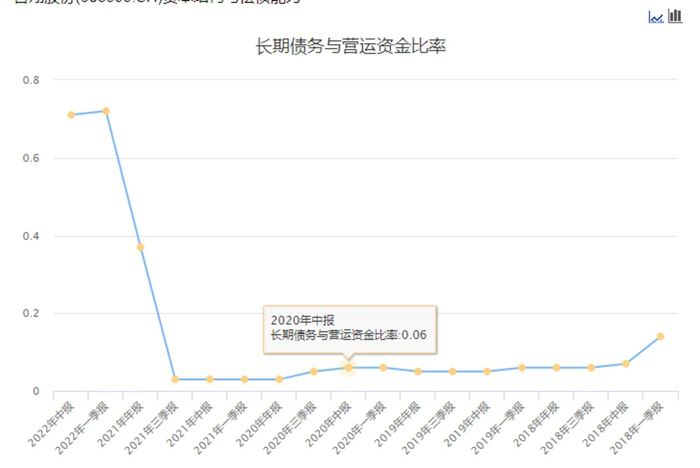Click the 0.6 y-axis value
700x468 pixels.
pos(31,158)
